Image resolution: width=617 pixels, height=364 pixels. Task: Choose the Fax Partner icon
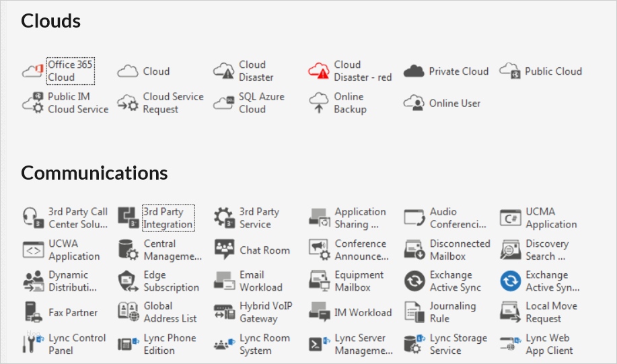pos(33,312)
